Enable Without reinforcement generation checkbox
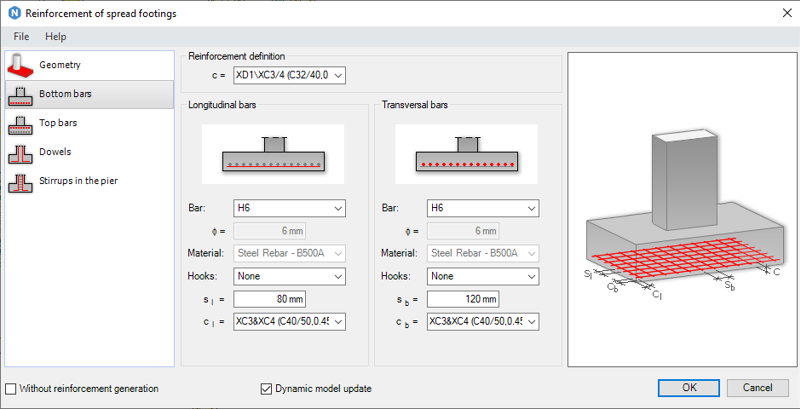 coord(10,389)
